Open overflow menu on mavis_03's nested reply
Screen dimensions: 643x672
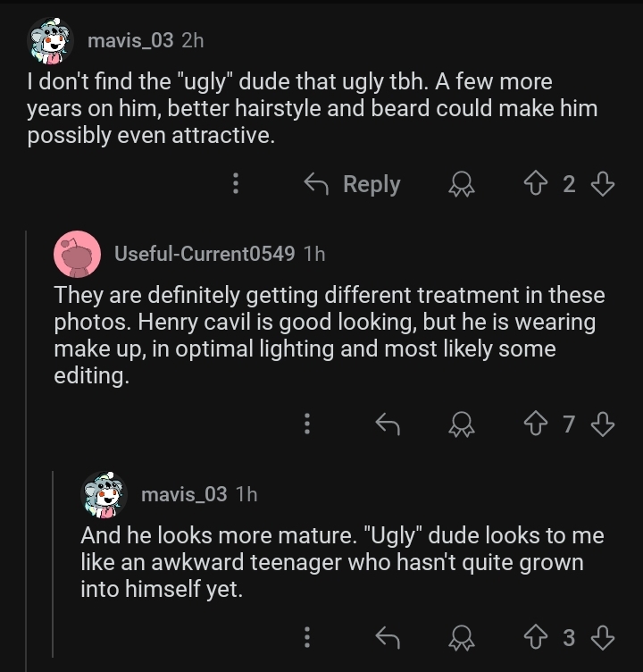[307, 637]
